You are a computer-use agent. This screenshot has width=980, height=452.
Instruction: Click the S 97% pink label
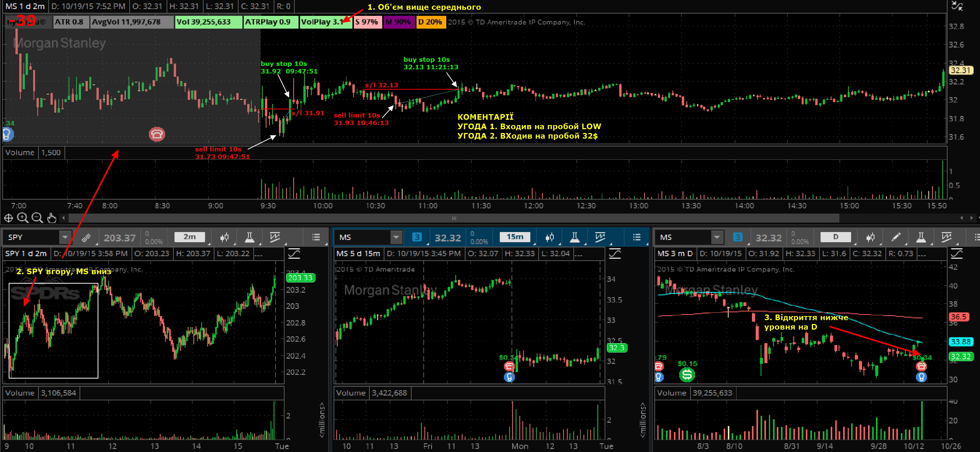(367, 22)
